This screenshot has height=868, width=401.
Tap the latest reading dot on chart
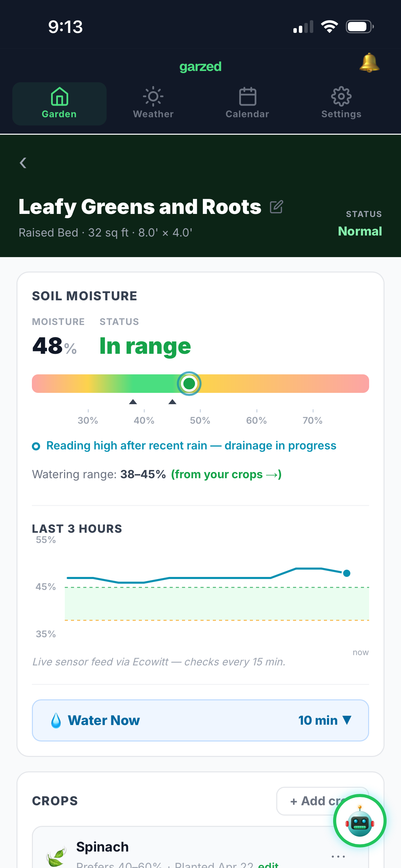pyautogui.click(x=347, y=573)
